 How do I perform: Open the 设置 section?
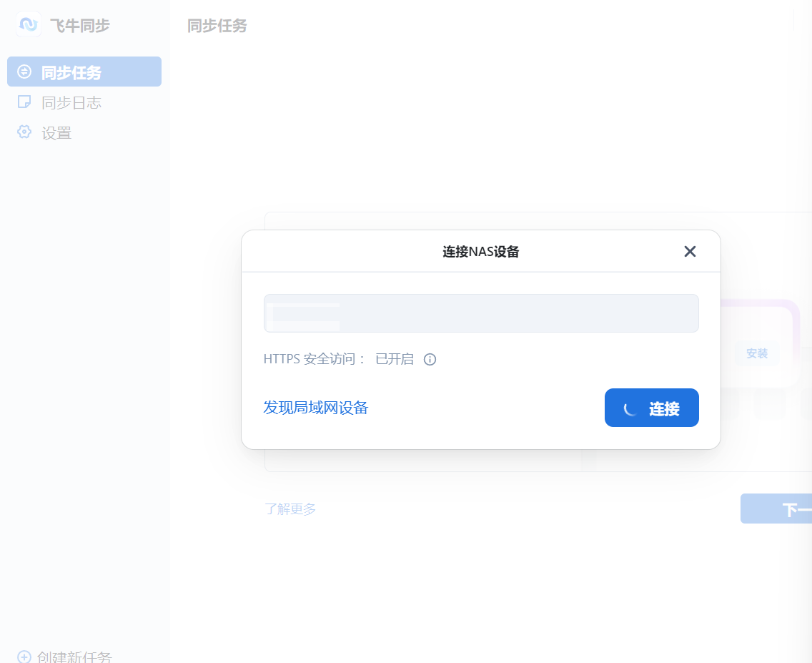(x=56, y=132)
